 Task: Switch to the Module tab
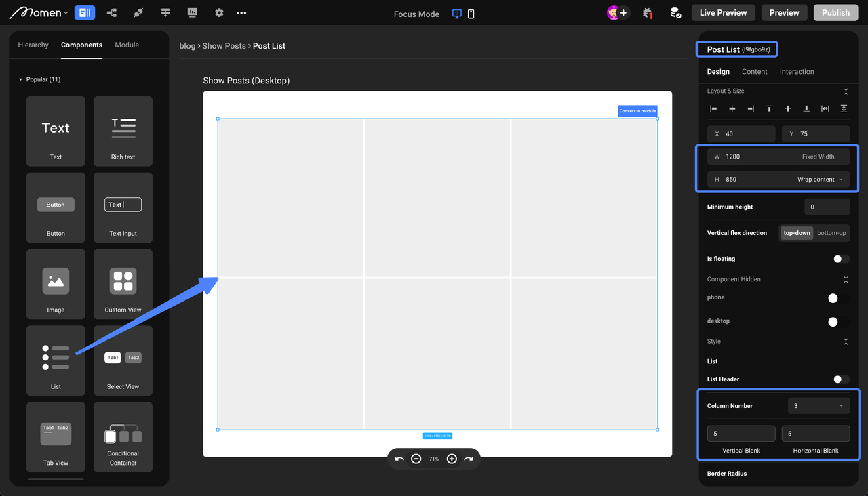(127, 45)
